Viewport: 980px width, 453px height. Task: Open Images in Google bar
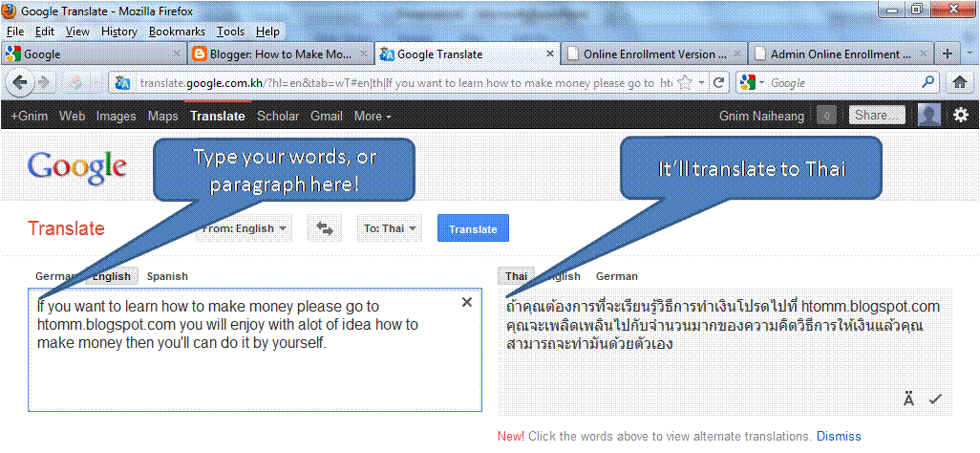tap(116, 116)
